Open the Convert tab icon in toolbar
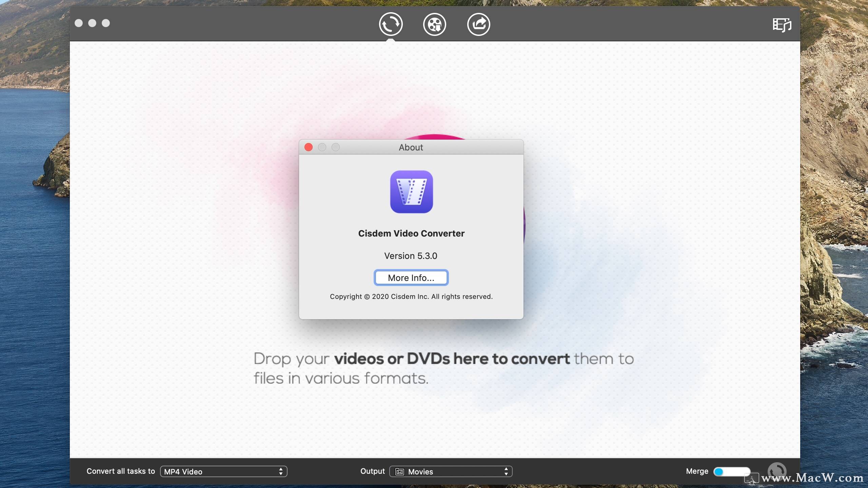The width and height of the screenshot is (868, 488). click(x=391, y=24)
